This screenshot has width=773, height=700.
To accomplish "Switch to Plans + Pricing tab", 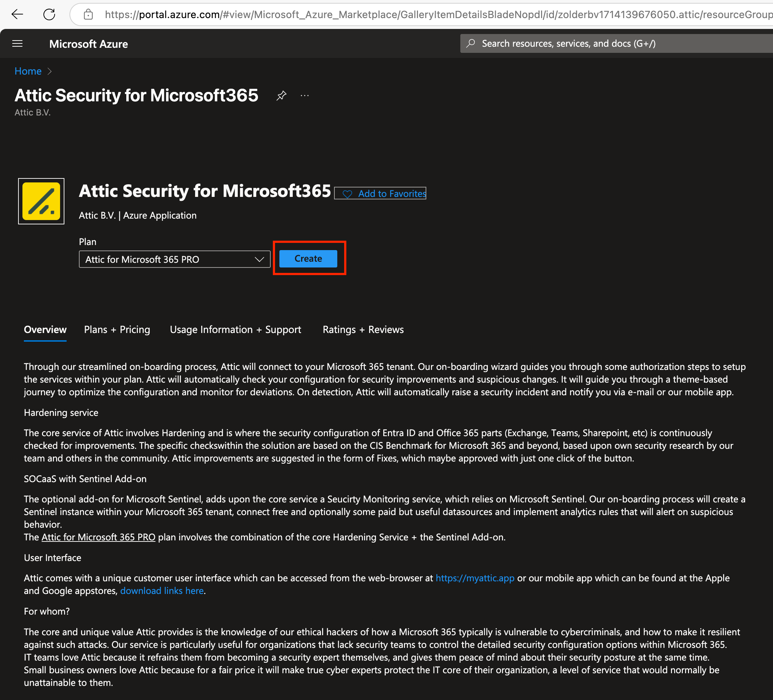I will 117,329.
